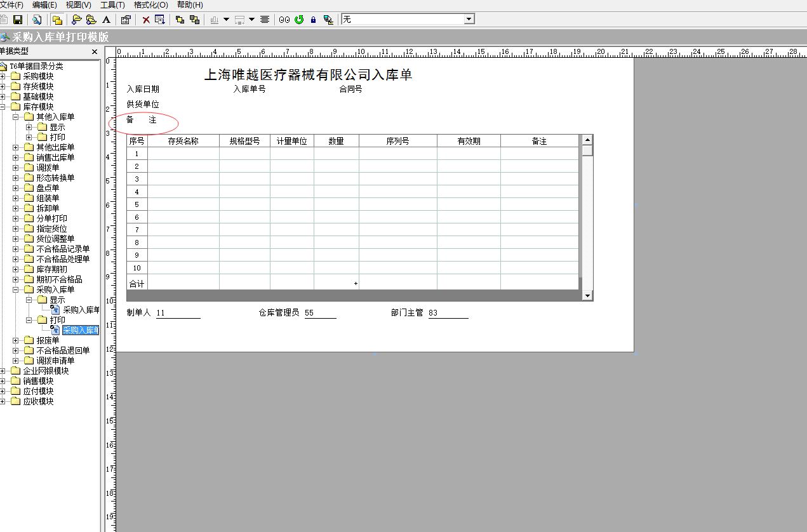807x532 pixels.
Task: Collapse the 其他入库单 tree node
Action: pyautogui.click(x=16, y=117)
